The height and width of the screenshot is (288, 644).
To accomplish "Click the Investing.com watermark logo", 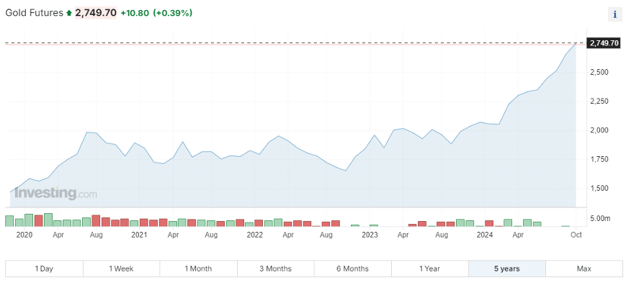I will click(x=55, y=193).
